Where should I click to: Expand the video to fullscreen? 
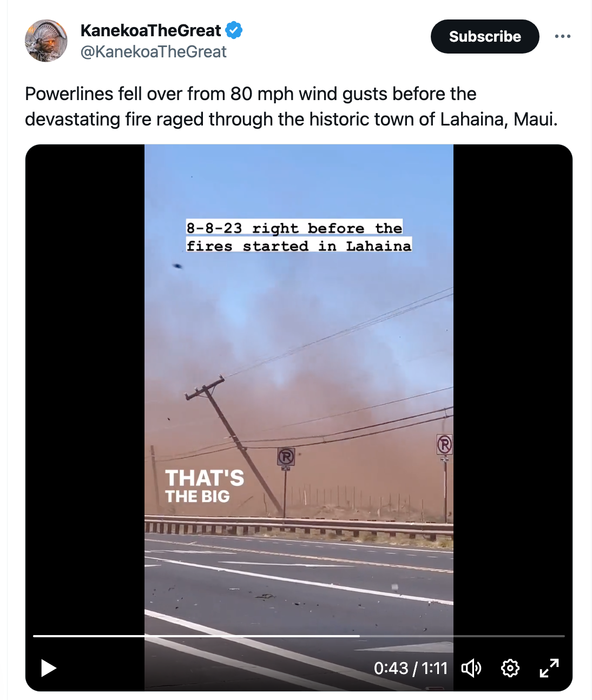(x=549, y=668)
